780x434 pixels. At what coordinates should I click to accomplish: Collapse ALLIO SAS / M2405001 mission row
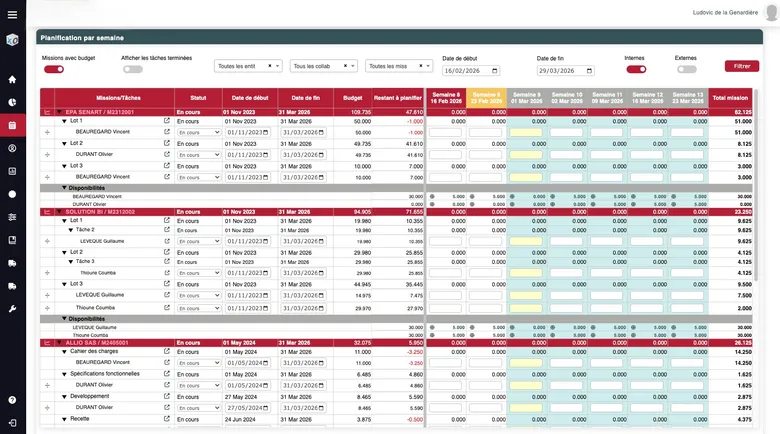point(59,342)
